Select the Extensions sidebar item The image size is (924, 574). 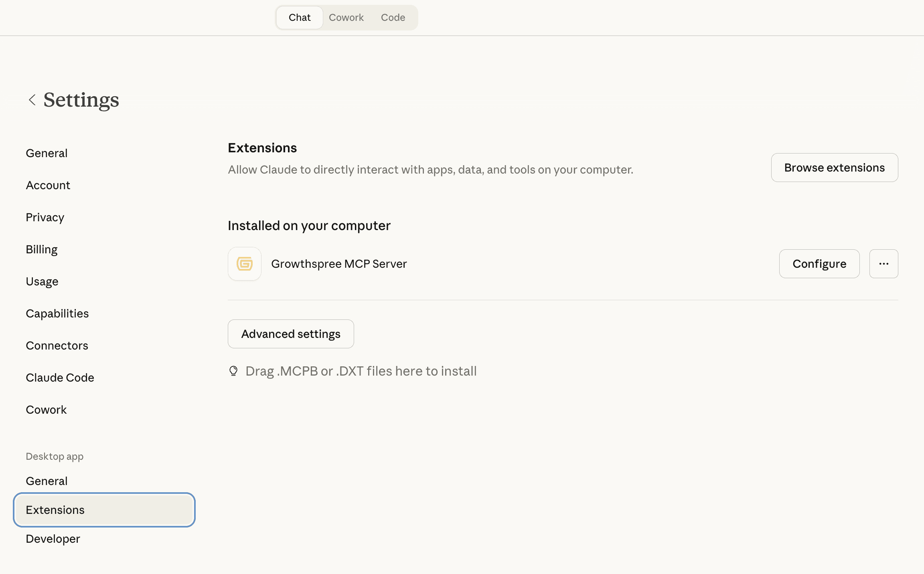(55, 510)
